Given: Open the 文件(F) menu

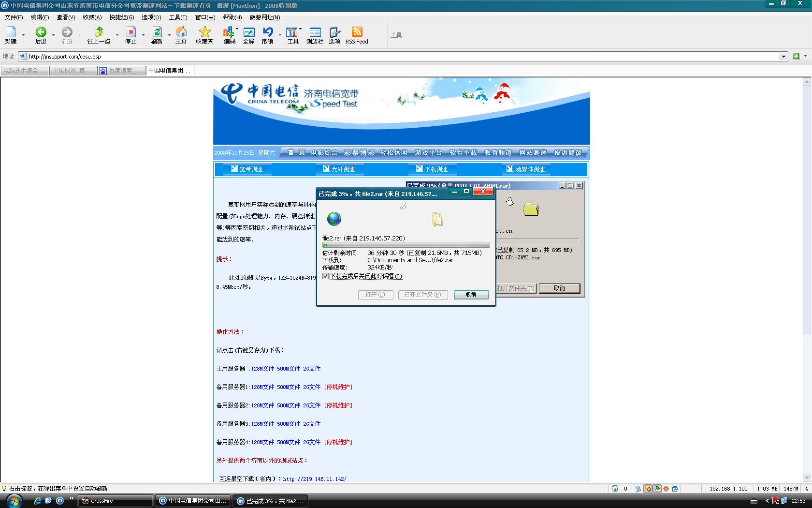Looking at the screenshot, I should click(x=14, y=17).
